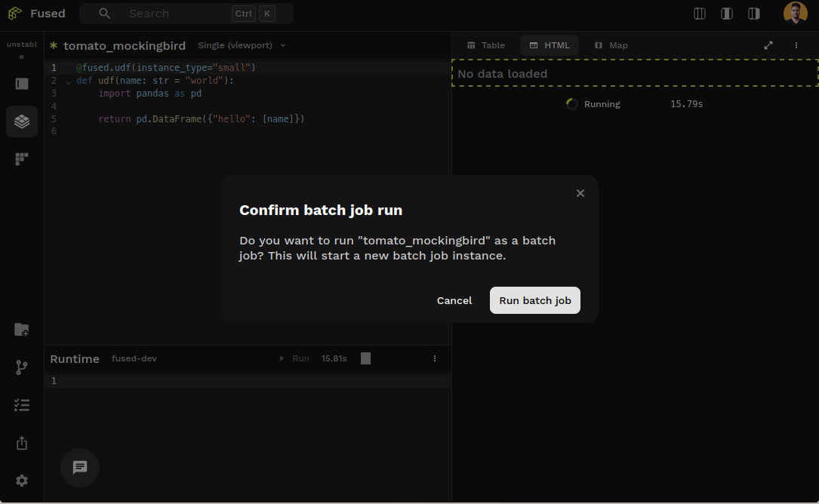Open the overflow menu beside the Map tab

(x=796, y=45)
